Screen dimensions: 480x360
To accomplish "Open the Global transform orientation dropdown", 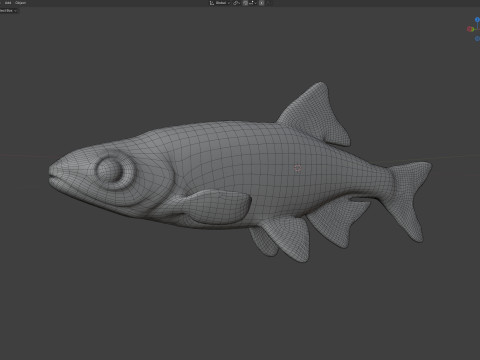I will coord(223,3).
